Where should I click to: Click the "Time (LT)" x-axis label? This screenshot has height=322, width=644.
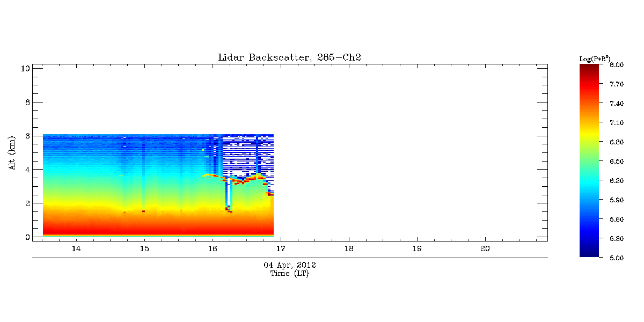click(289, 273)
